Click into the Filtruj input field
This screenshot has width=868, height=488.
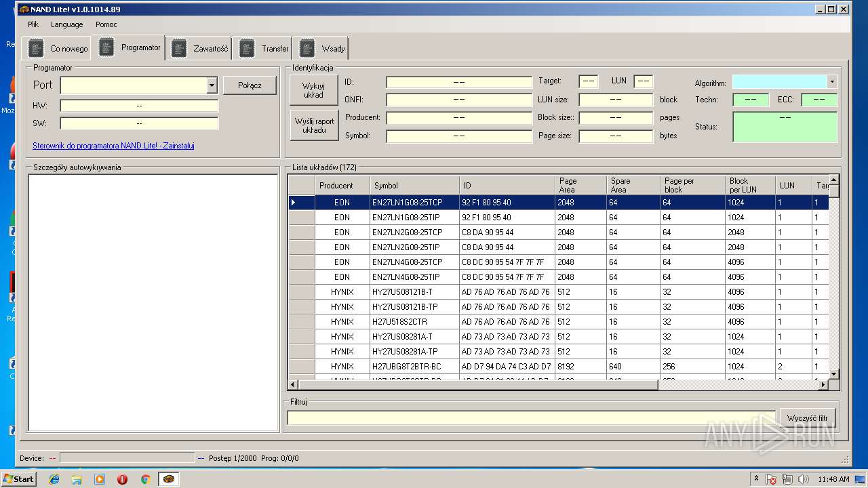531,418
